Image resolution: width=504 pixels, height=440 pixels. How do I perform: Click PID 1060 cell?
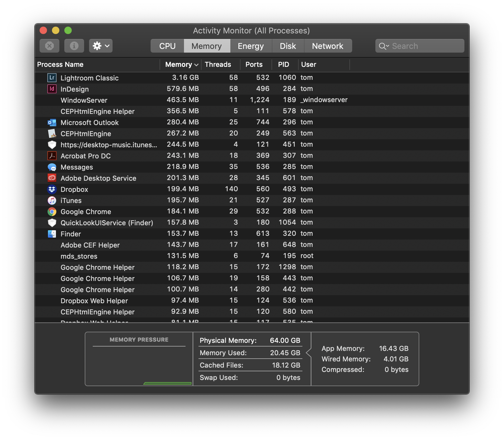pyautogui.click(x=287, y=77)
